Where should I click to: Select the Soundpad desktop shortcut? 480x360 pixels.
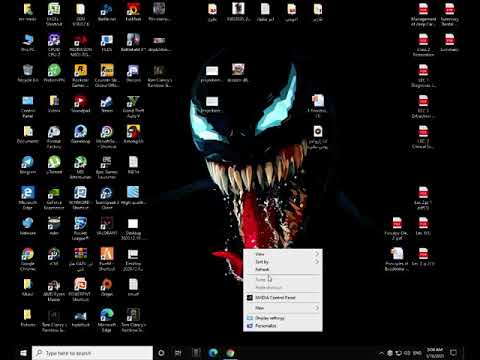click(80, 104)
